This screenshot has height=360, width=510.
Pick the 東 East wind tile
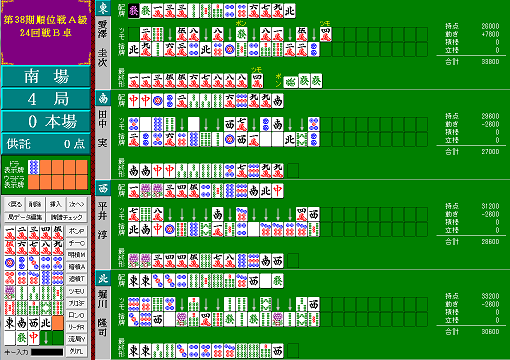click(x=10, y=323)
